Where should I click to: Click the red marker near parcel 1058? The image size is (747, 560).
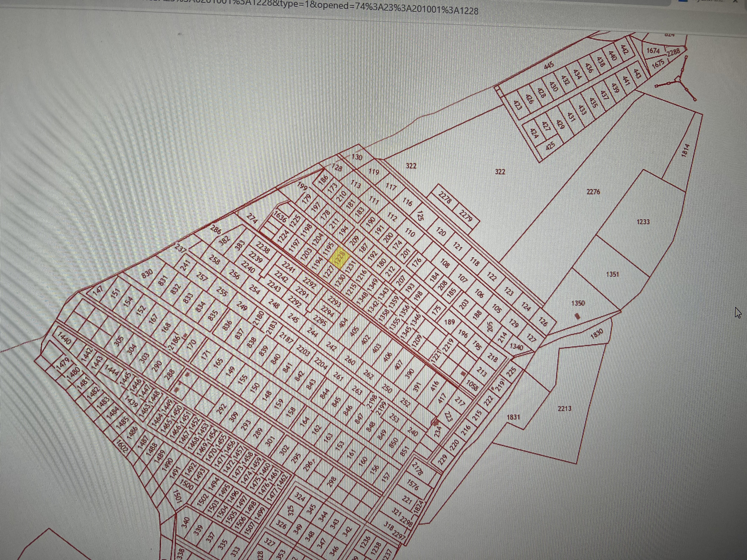click(x=463, y=374)
